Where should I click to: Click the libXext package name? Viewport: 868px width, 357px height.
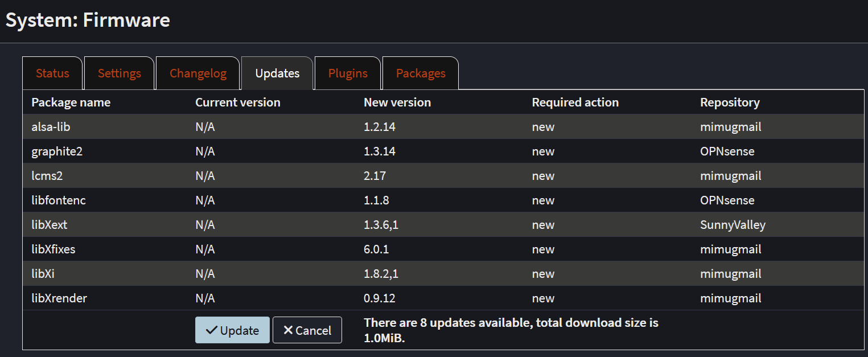click(x=50, y=225)
